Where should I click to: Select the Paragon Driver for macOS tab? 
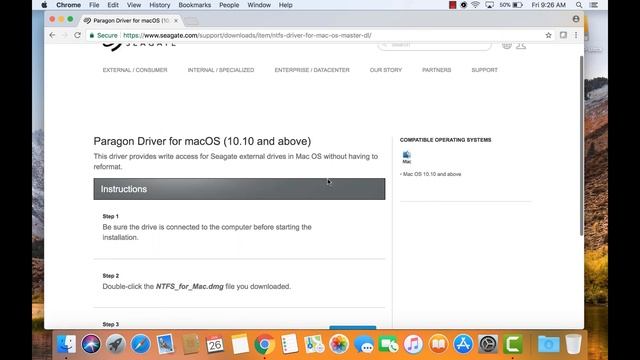pyautogui.click(x=131, y=20)
